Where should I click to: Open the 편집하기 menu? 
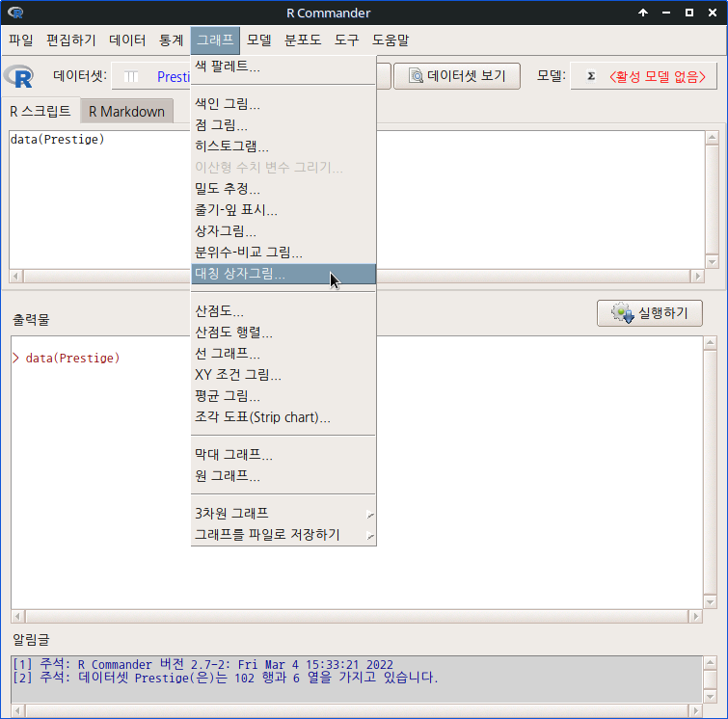(x=71, y=40)
